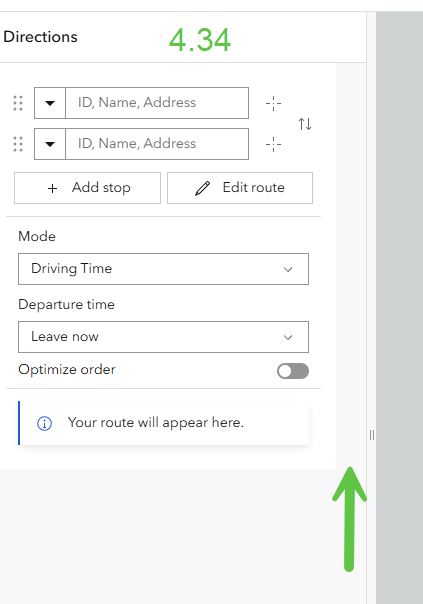The image size is (423, 604).
Task: Reverse stops with the swap arrows icon
Action: (x=305, y=124)
